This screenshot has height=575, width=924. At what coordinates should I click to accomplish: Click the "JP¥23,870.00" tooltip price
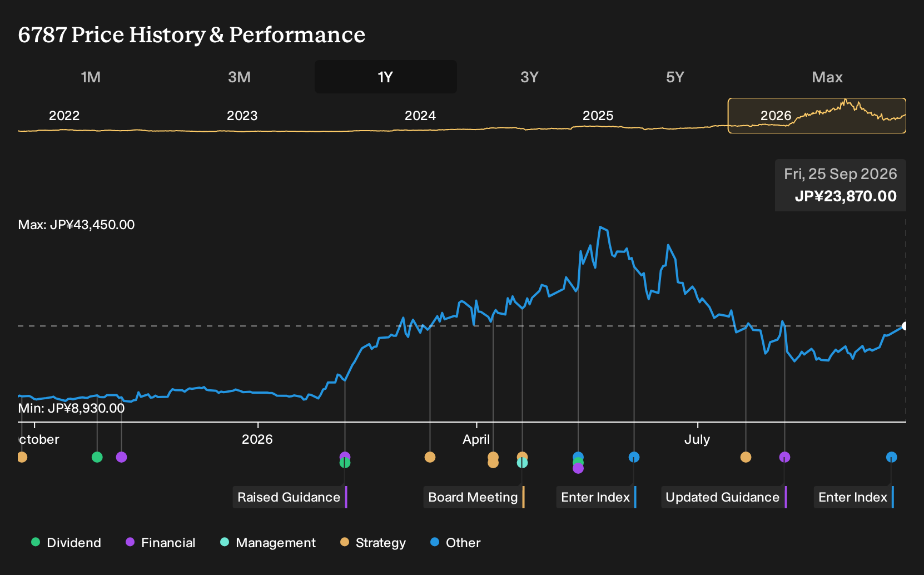coord(846,196)
